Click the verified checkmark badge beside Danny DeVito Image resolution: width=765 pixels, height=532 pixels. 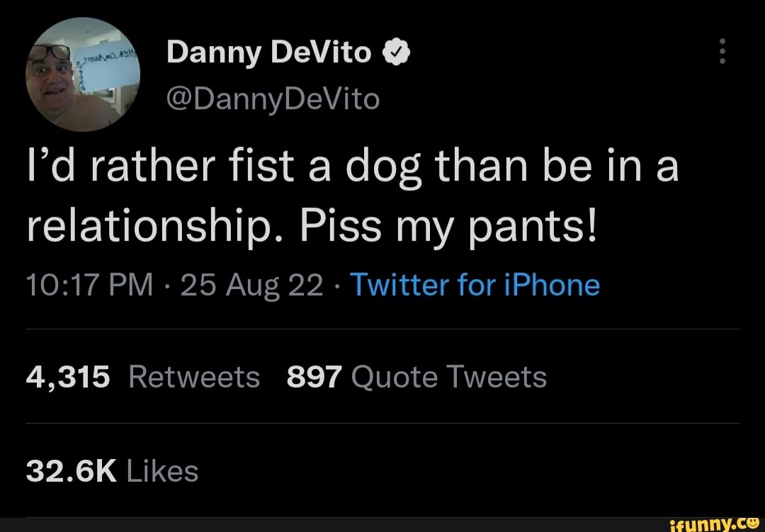[x=395, y=51]
